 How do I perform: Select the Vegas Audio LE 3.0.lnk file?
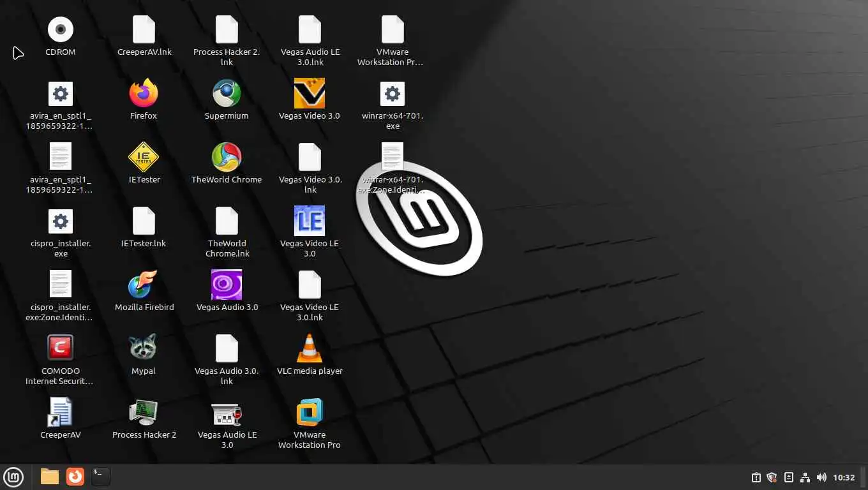(310, 29)
